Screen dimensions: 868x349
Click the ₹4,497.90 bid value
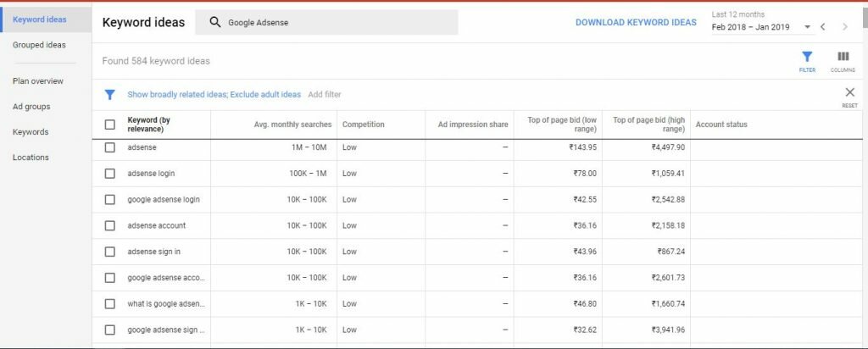coord(668,147)
